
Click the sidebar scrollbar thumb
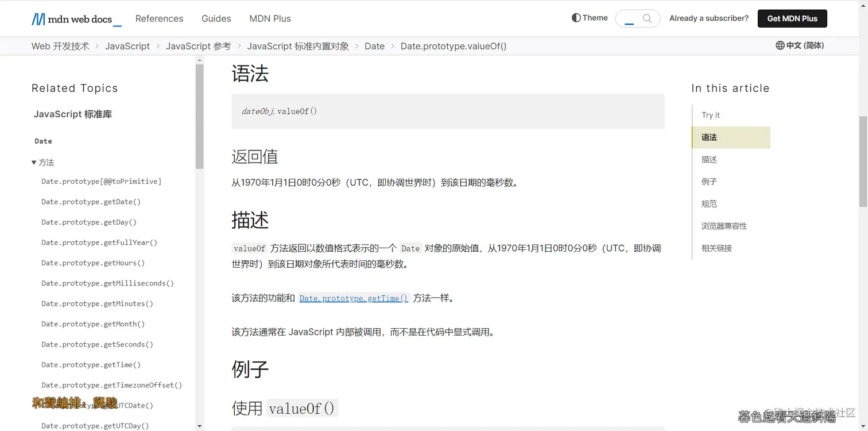(x=200, y=117)
